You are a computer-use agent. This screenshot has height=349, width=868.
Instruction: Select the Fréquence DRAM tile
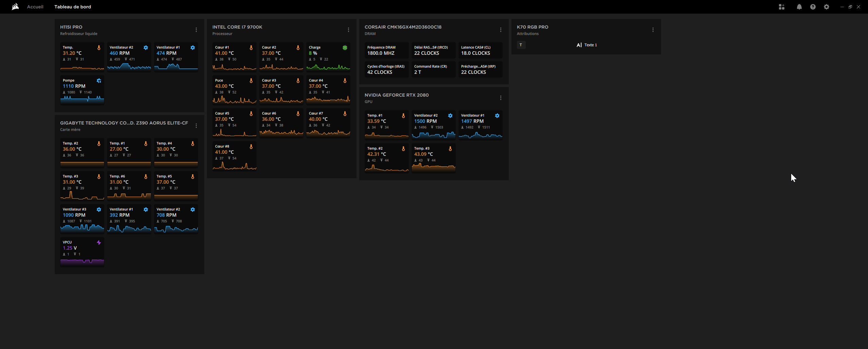tap(386, 50)
